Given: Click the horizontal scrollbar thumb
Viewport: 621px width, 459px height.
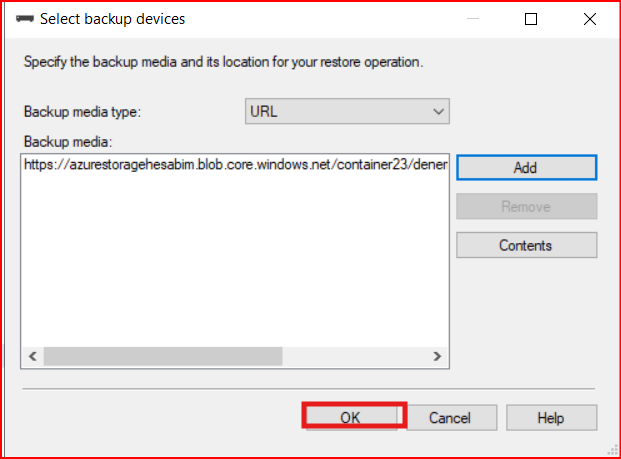Looking at the screenshot, I should pyautogui.click(x=163, y=356).
